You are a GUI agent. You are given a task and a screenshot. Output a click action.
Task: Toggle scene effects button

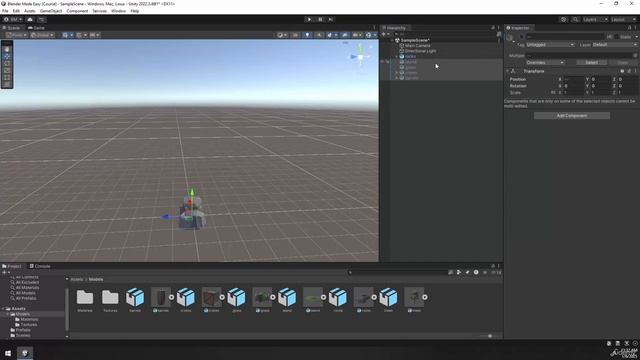click(331, 35)
